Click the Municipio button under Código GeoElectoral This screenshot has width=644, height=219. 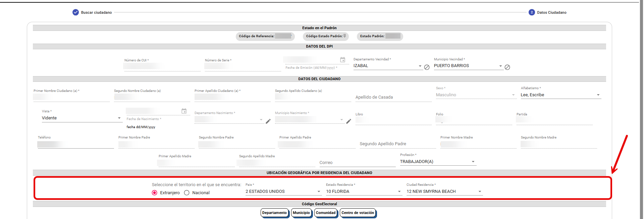tap(301, 213)
